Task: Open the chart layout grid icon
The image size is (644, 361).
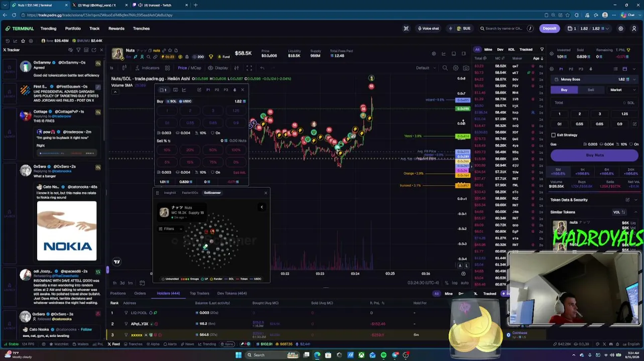Action: (x=167, y=68)
